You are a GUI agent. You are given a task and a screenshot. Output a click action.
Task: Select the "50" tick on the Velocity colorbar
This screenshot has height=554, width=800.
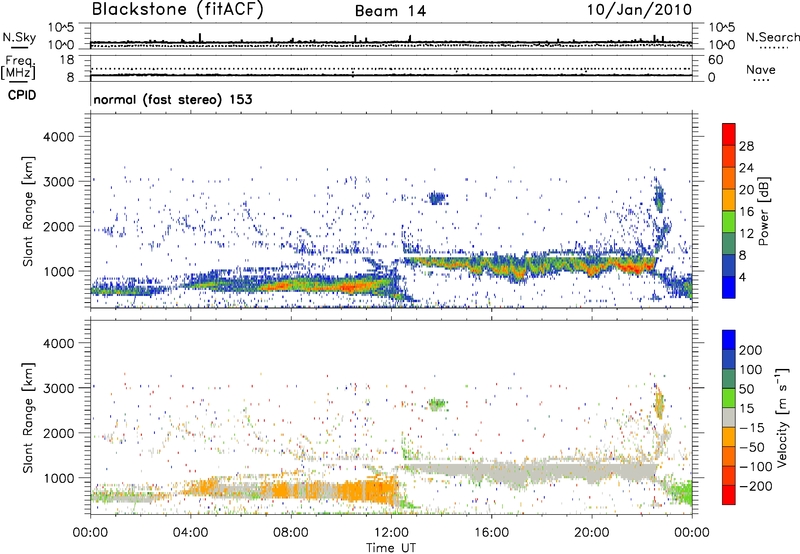tap(746, 389)
